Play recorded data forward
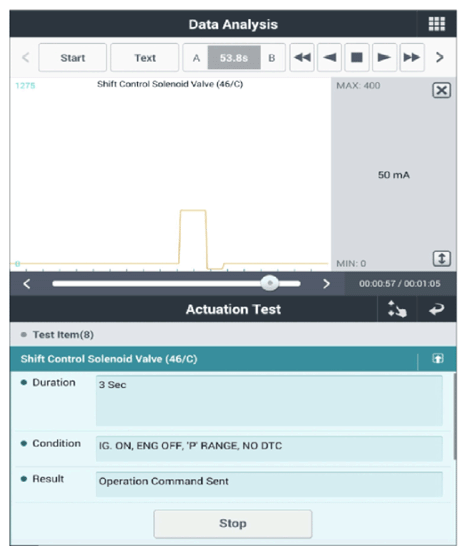The height and width of the screenshot is (555, 467). point(384,57)
